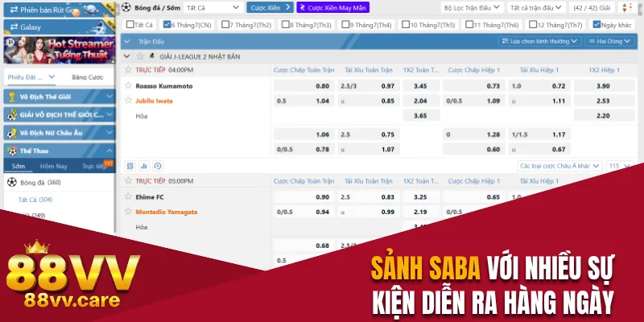Check the Tất Cả dates checkbox
The height and width of the screenshot is (322, 644).
129,24
